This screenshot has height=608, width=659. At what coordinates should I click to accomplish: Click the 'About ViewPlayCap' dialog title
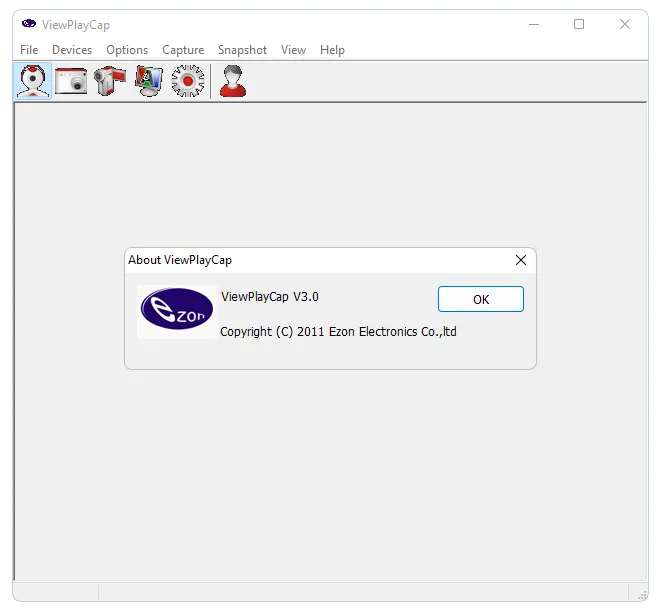(180, 260)
